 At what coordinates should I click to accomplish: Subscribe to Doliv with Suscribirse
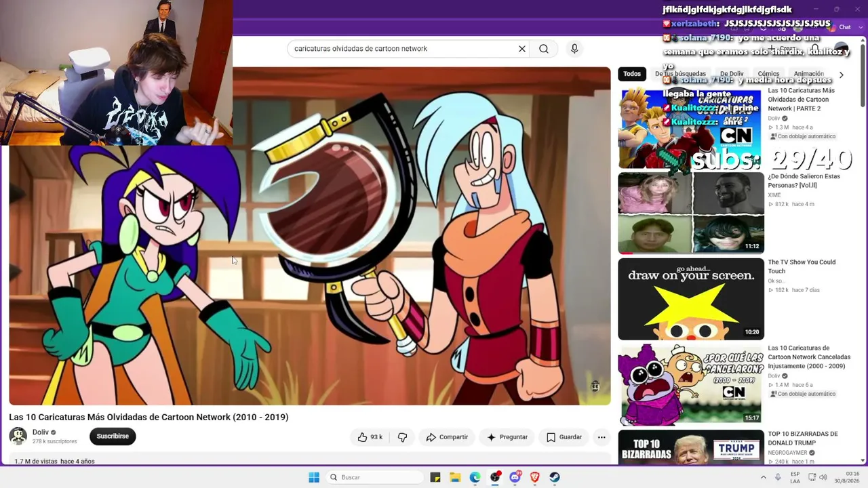pos(113,436)
